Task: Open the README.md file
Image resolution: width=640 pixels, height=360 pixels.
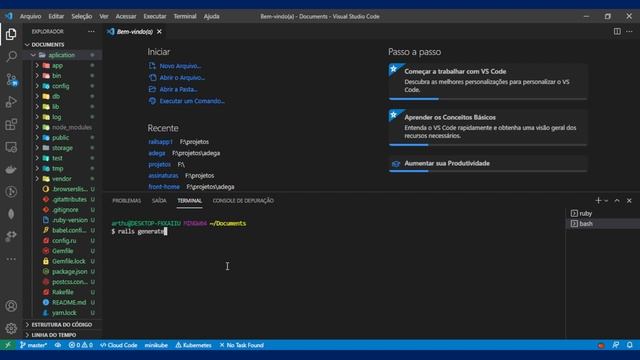Action: [69, 302]
